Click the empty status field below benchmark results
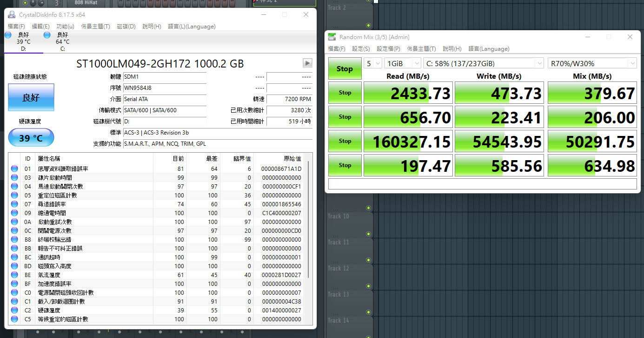Image resolution: width=644 pixels, height=338 pixels. coord(483,184)
